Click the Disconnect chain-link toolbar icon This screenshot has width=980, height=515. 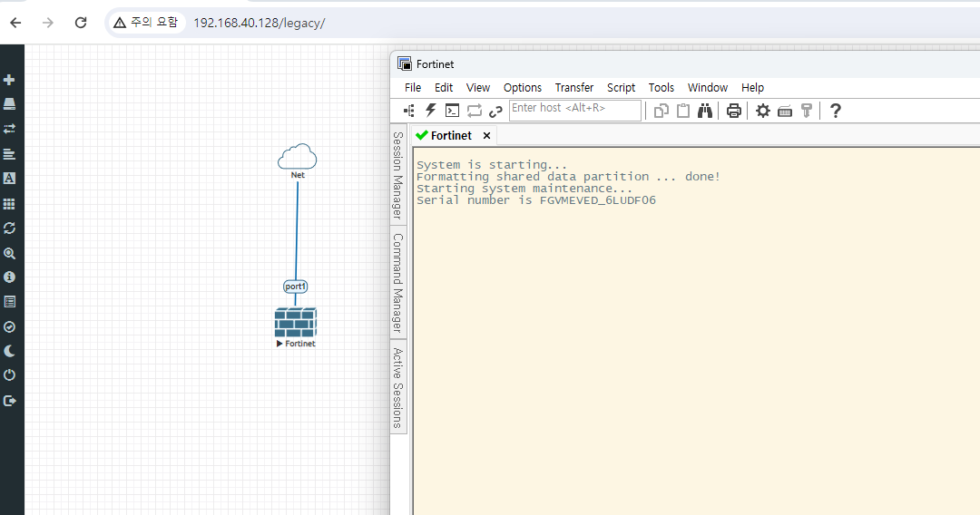[495, 112]
